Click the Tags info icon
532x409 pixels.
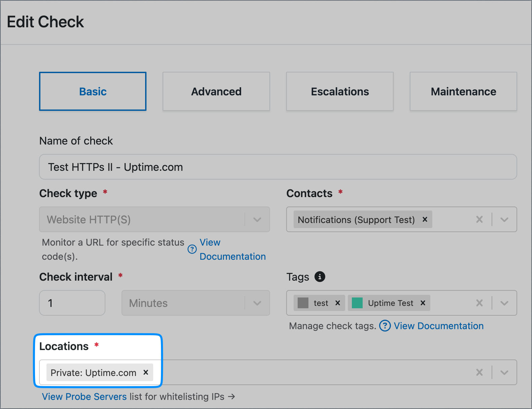[320, 277]
